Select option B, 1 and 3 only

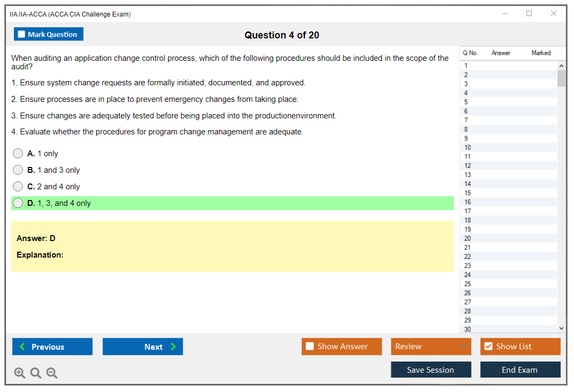click(x=18, y=170)
